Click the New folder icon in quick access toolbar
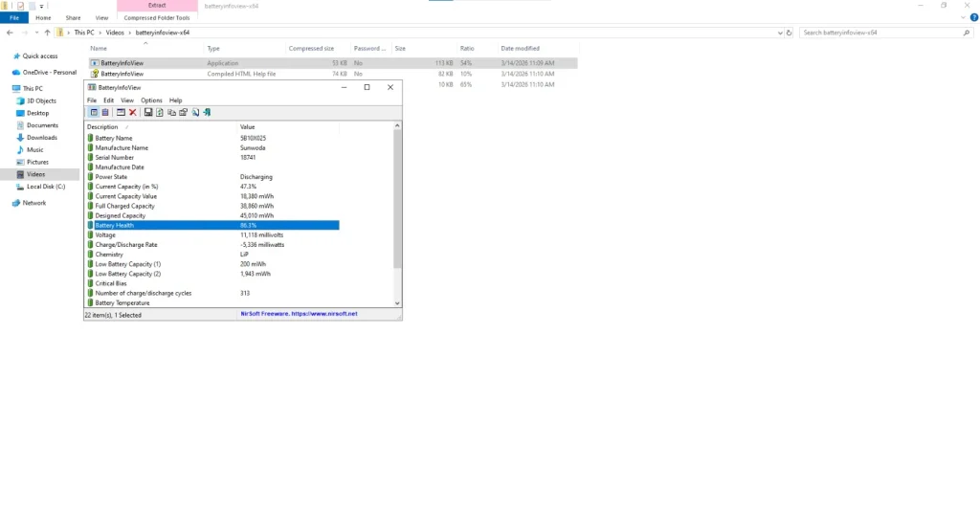Screen dimensions: 980x512 coord(32,6)
